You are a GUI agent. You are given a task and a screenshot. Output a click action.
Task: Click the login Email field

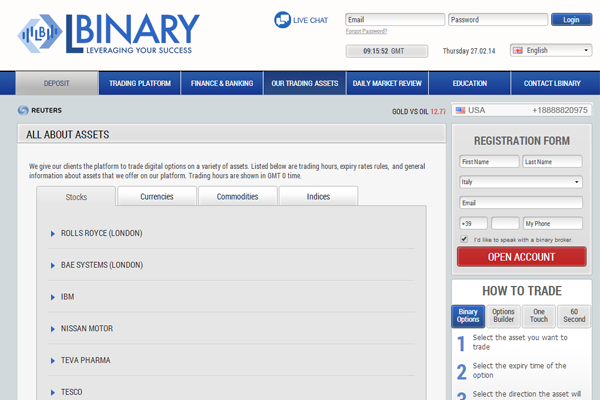[395, 20]
